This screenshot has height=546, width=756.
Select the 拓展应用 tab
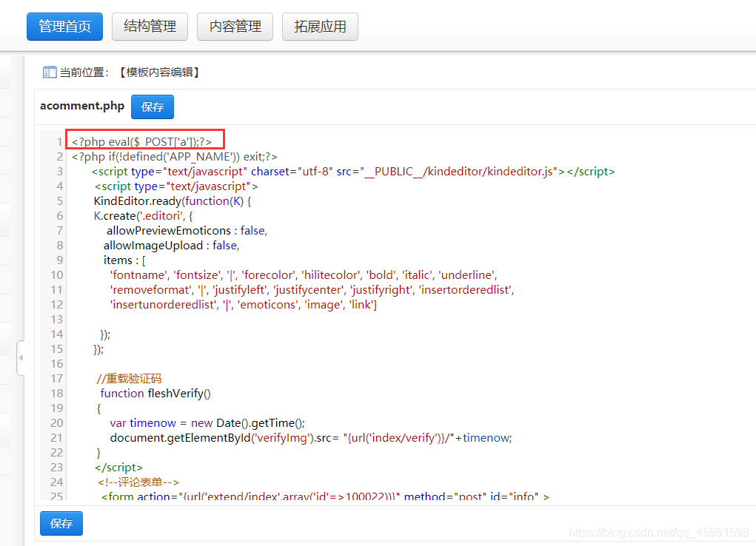[x=320, y=27]
